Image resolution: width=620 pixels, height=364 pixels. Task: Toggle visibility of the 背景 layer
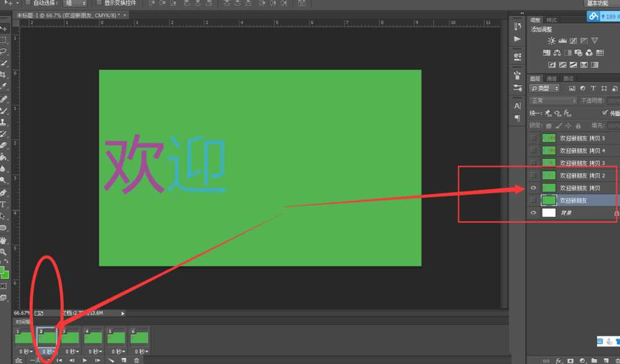533,212
